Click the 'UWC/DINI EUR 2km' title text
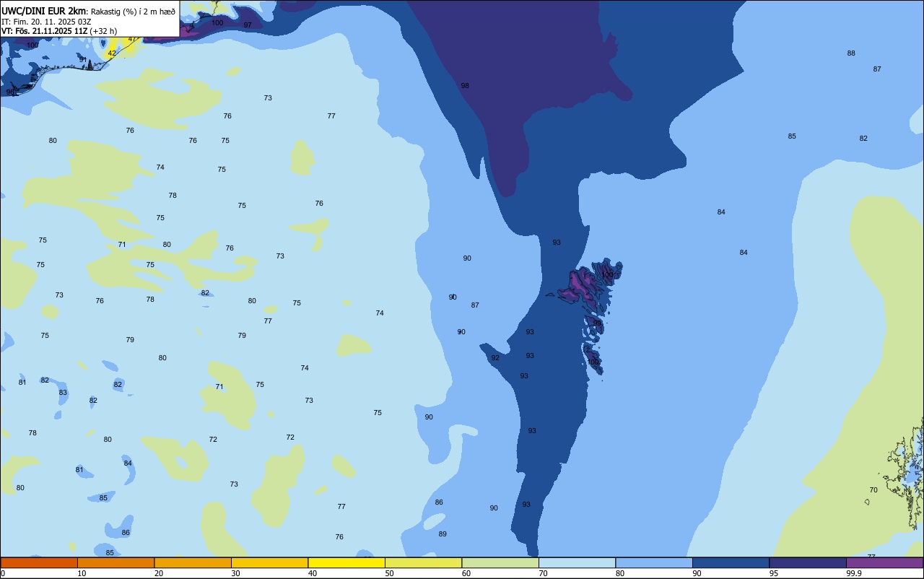The height and width of the screenshot is (579, 924). 44,10
